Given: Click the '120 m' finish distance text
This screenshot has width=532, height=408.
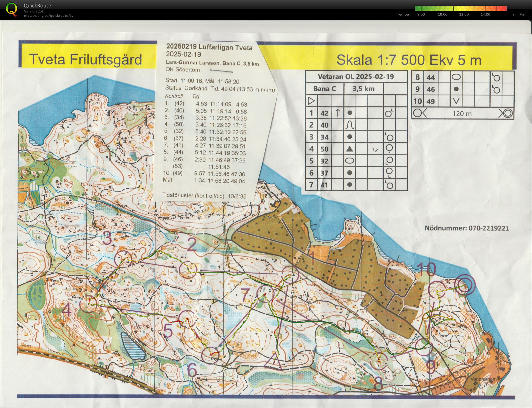Looking at the screenshot, I should [x=462, y=113].
